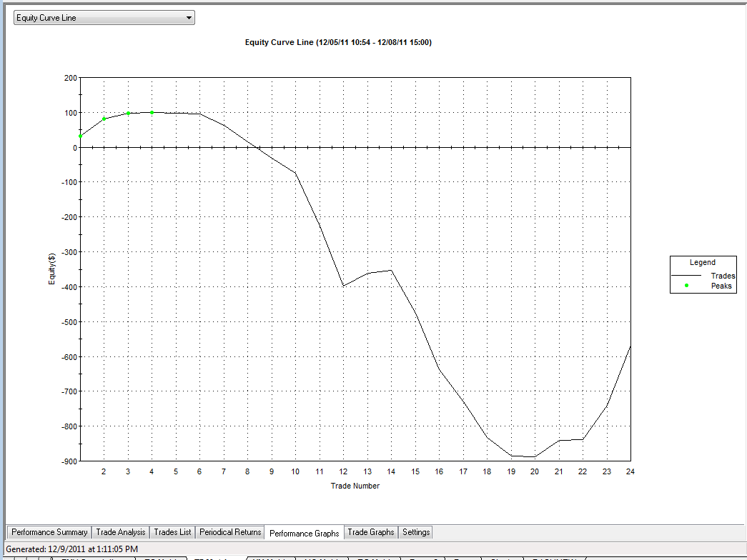Click the Trade Number axis label
Viewport: 747px width, 560px height.
[355, 486]
